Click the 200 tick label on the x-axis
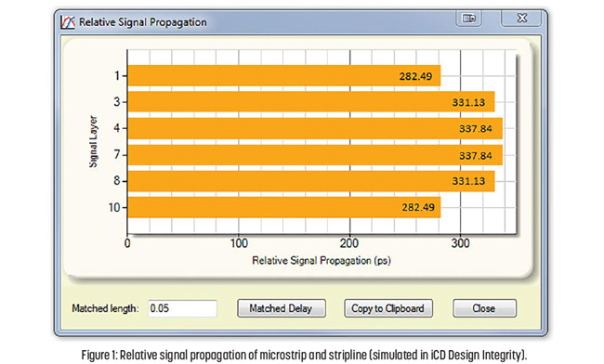The height and width of the screenshot is (364, 604). point(349,243)
